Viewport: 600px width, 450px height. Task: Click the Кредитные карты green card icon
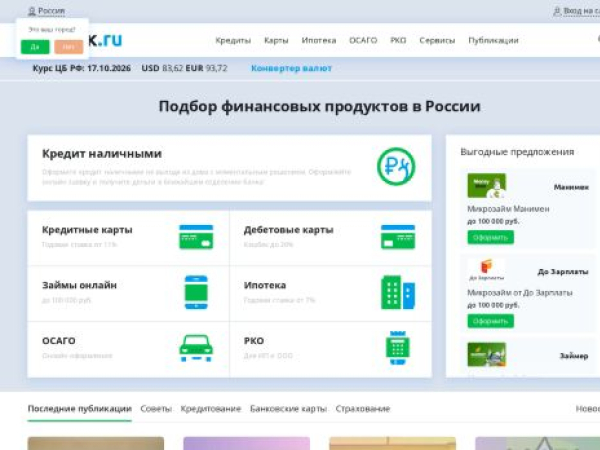196,237
